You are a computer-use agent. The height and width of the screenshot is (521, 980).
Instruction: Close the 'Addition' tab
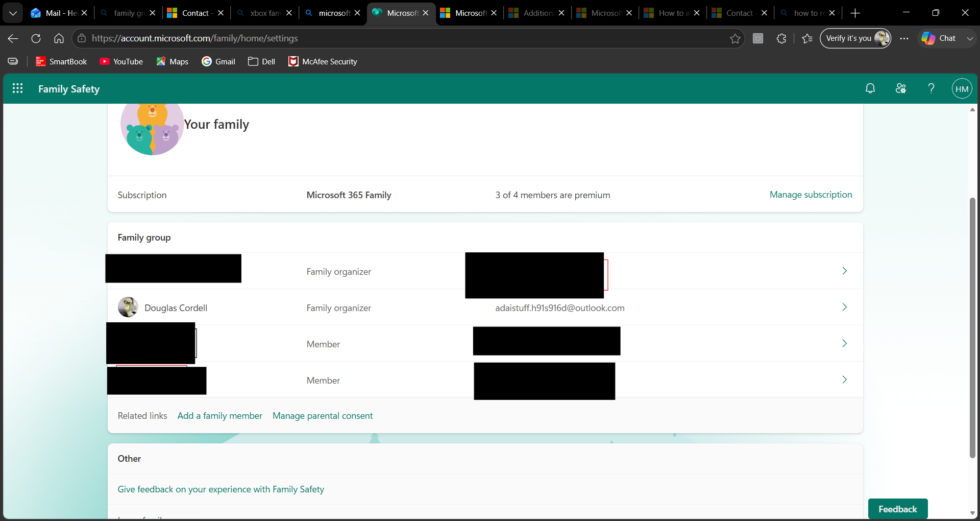(x=561, y=13)
